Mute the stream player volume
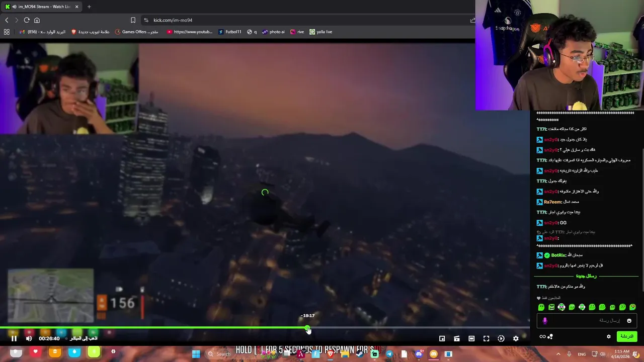Viewport: 644px width, 362px height. (29, 338)
